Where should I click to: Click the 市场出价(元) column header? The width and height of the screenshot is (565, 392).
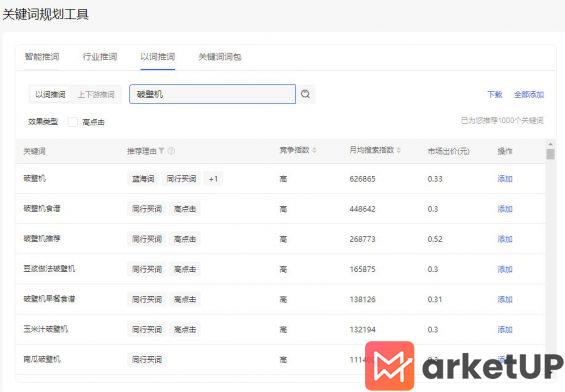point(449,151)
